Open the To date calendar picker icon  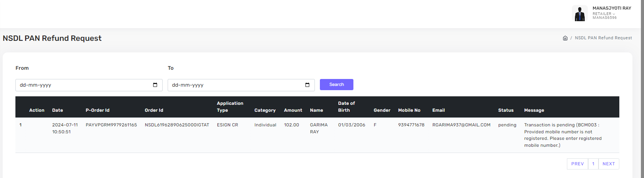pos(307,85)
